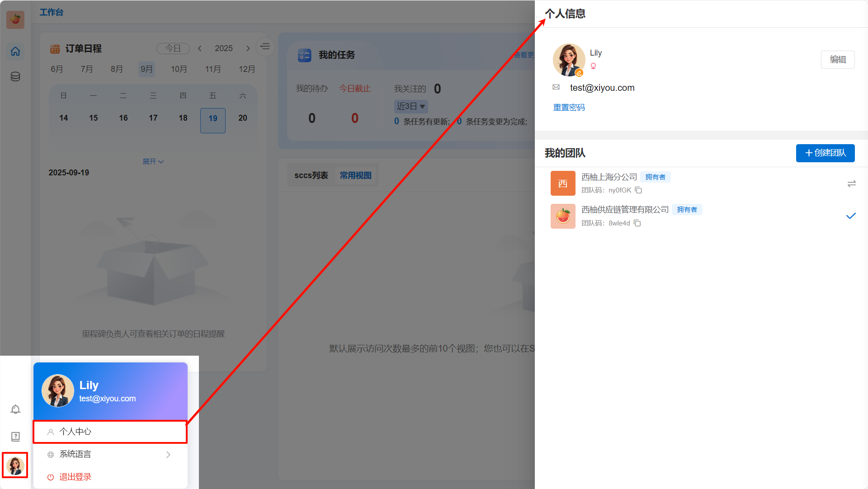Open the 近3日 dropdown
868x489 pixels.
[x=410, y=107]
